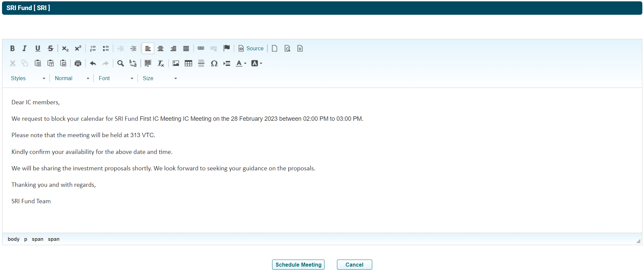Insert a table into the editor
The image size is (644, 274).
pos(188,63)
